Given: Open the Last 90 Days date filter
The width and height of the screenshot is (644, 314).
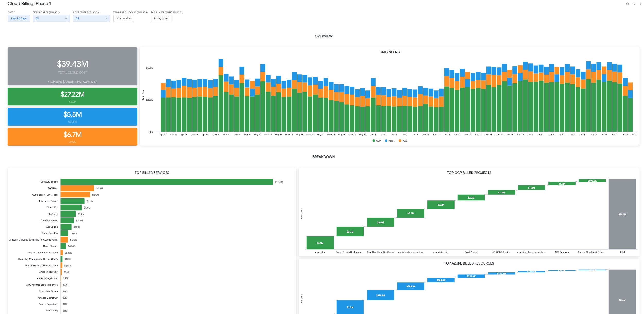Looking at the screenshot, I should [x=19, y=18].
